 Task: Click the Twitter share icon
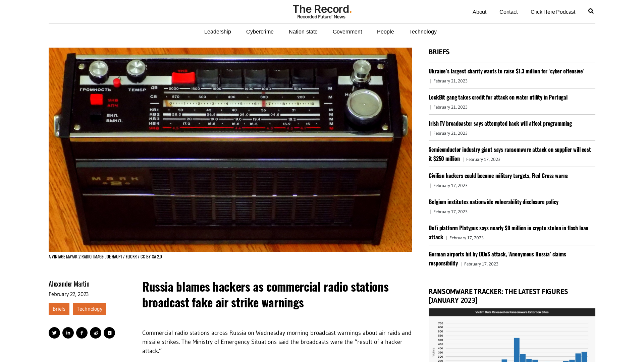(54, 333)
